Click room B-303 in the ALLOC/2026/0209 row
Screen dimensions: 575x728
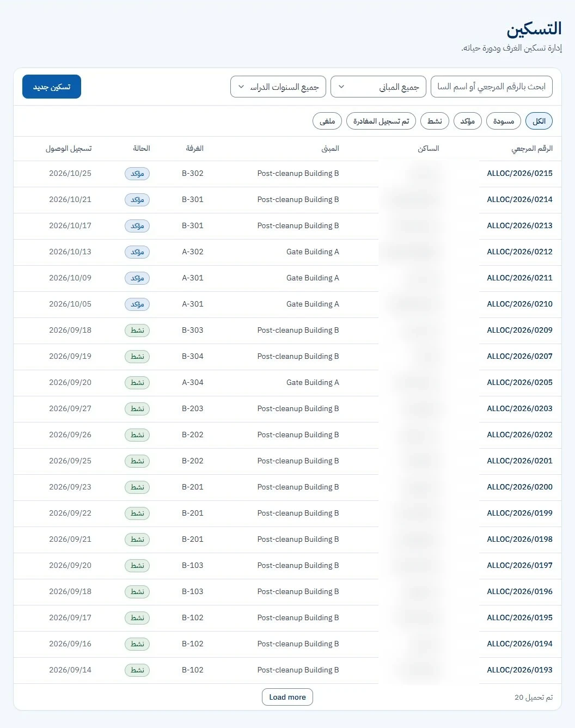tap(193, 330)
